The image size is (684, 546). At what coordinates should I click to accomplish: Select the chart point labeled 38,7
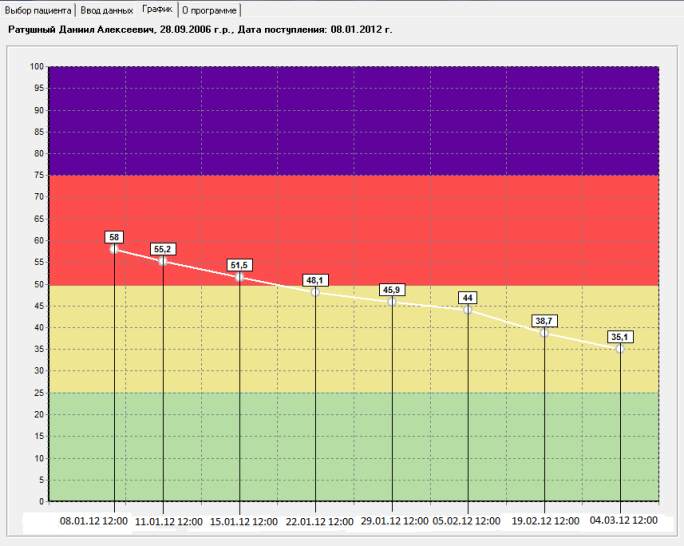[x=544, y=333]
